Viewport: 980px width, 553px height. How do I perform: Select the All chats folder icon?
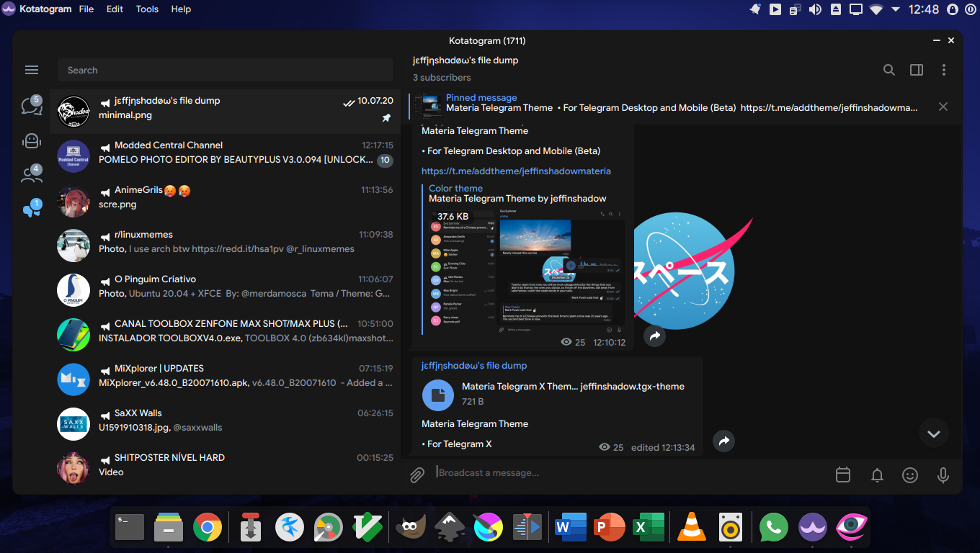pos(32,106)
